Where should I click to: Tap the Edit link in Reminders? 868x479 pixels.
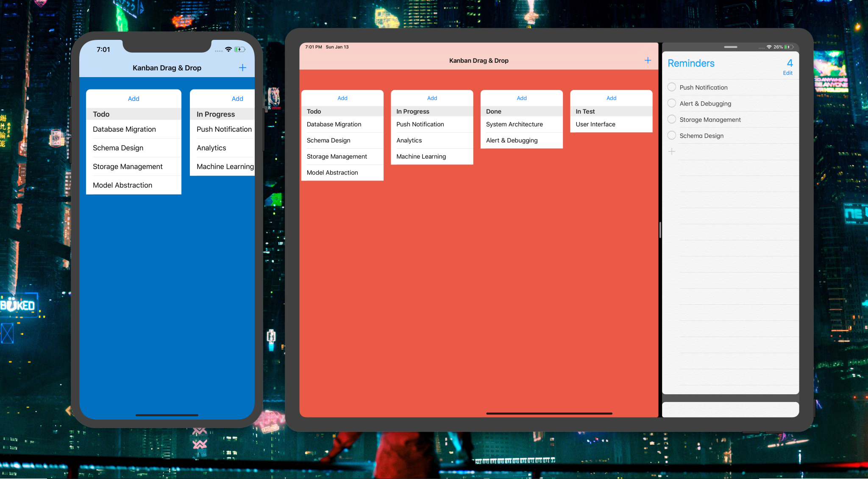click(787, 73)
